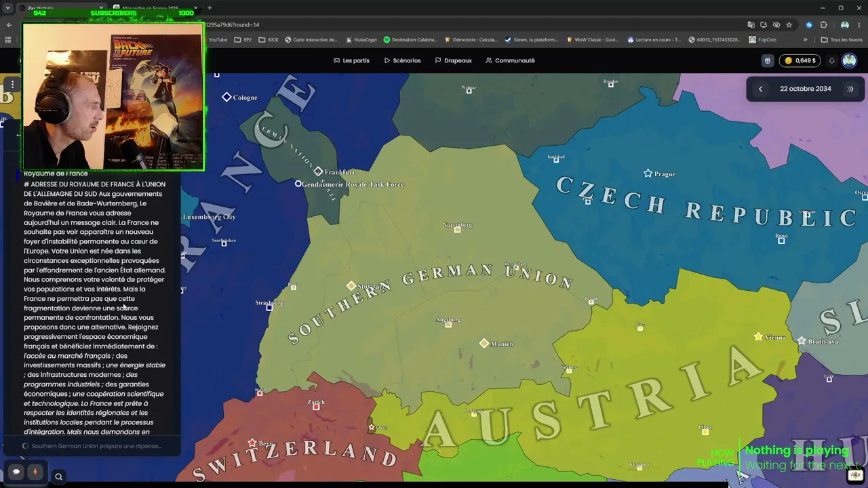Open the Drapeaux menu
The width and height of the screenshot is (868, 488).
tap(453, 60)
